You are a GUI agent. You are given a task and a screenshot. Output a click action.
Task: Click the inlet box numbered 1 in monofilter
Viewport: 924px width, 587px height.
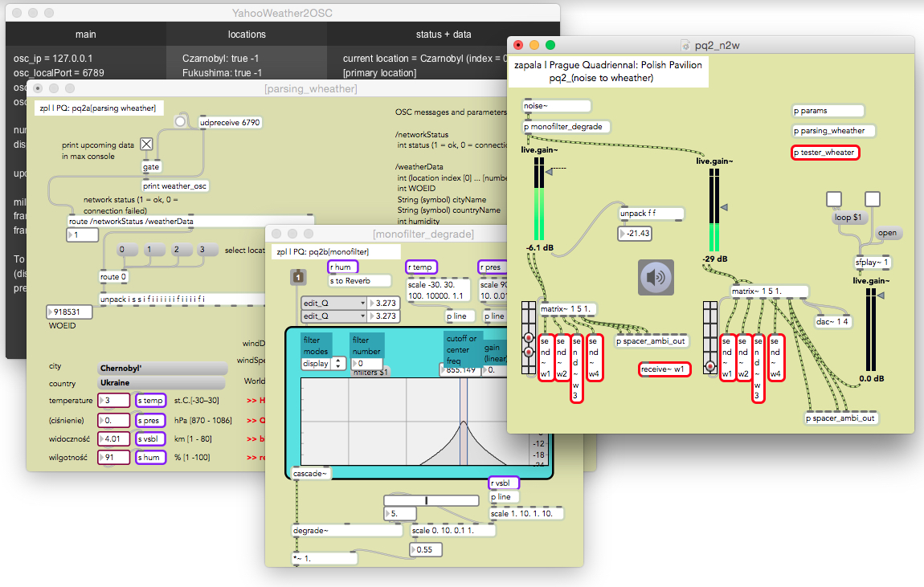click(298, 277)
